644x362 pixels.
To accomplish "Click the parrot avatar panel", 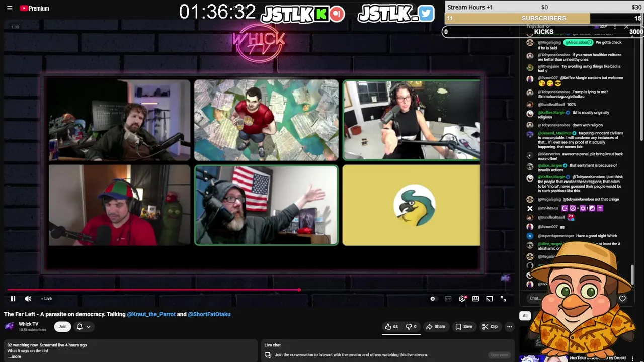I will [x=412, y=205].
